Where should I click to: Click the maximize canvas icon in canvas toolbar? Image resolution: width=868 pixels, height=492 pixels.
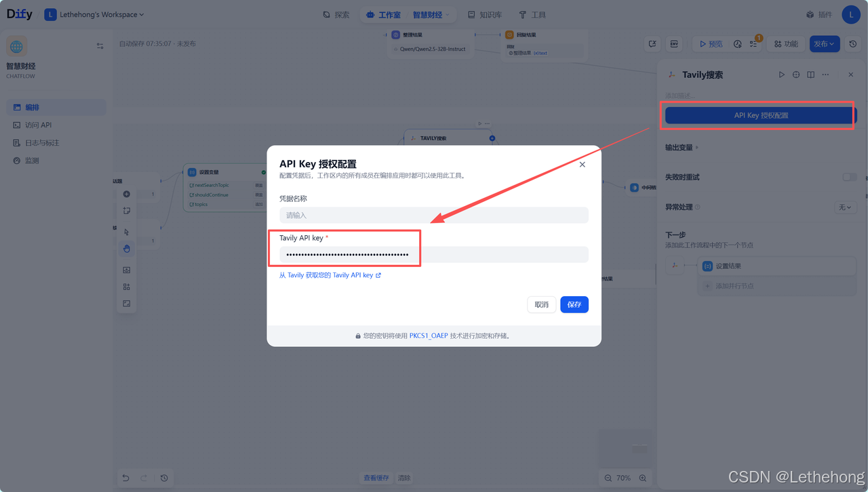click(x=127, y=304)
